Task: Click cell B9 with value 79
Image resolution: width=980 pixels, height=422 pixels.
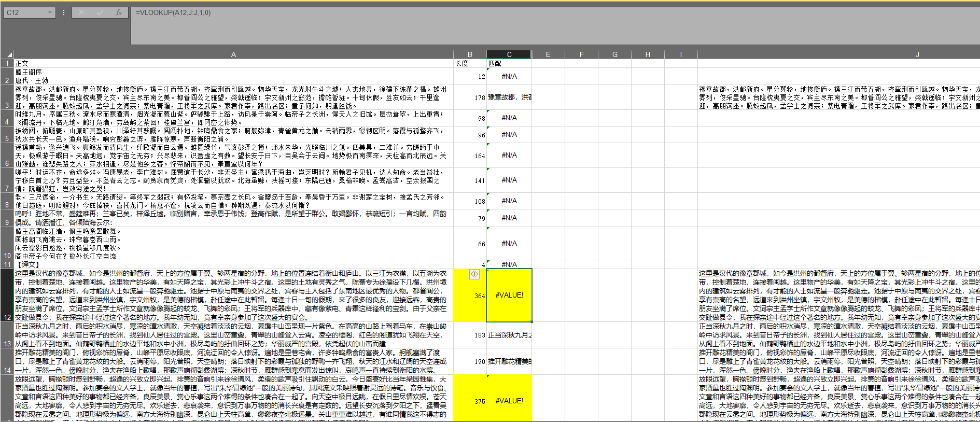Action: (470, 218)
